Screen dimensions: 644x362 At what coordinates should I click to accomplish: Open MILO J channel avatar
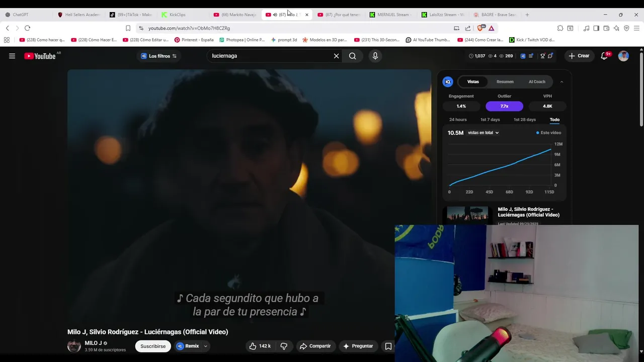(74, 346)
